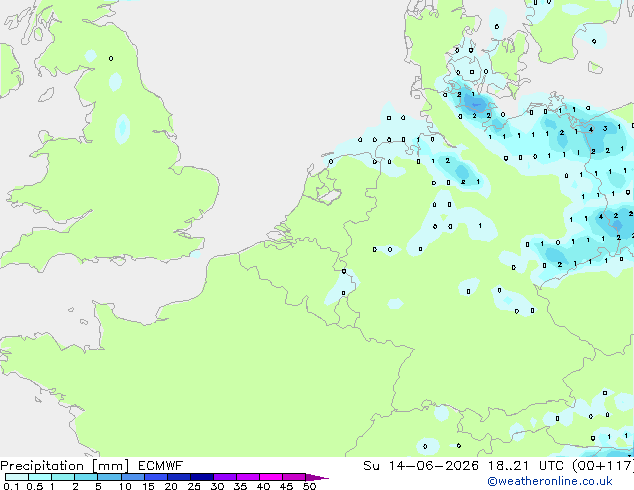
Task: Click the '50' legend scale label
Action: (309, 486)
